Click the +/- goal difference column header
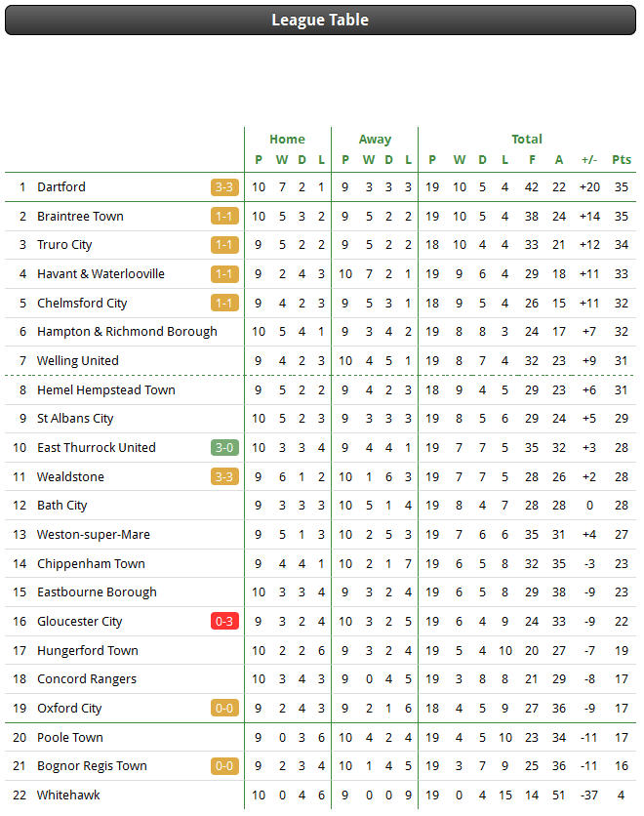The image size is (644, 816). (x=589, y=160)
